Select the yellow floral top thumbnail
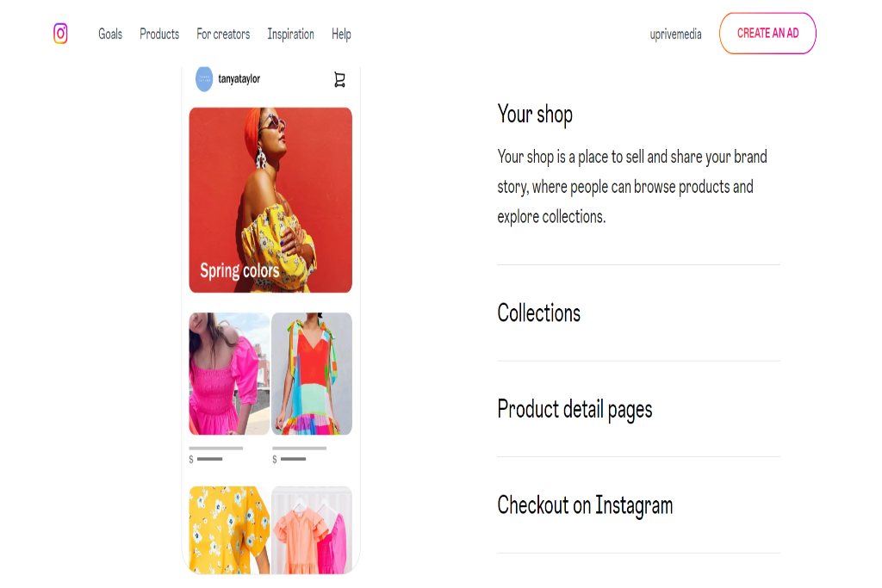Viewport: 882px width, 588px height. 229,529
